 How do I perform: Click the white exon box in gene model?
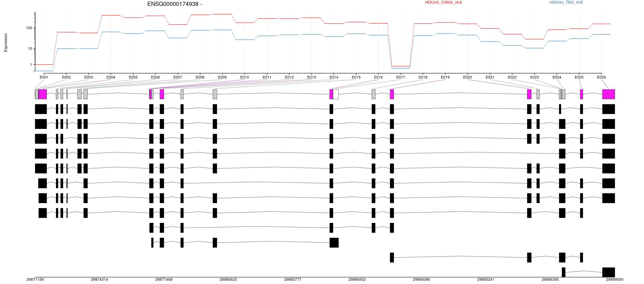pos(336,94)
